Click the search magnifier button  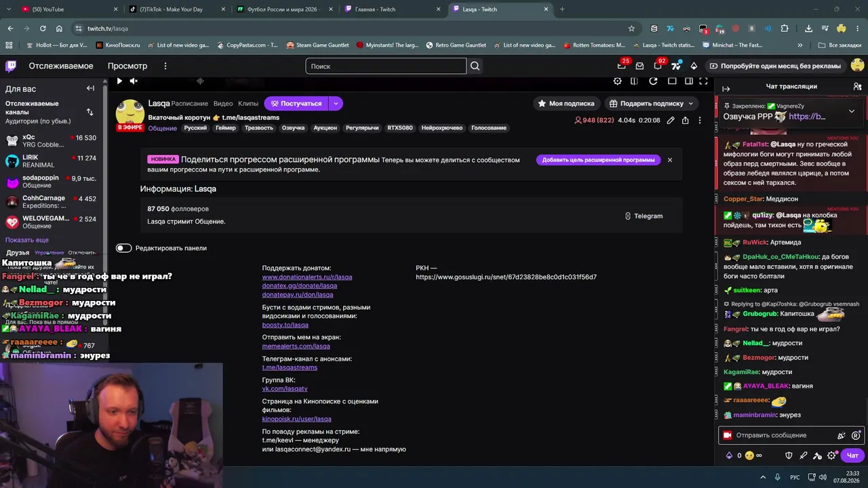475,66
